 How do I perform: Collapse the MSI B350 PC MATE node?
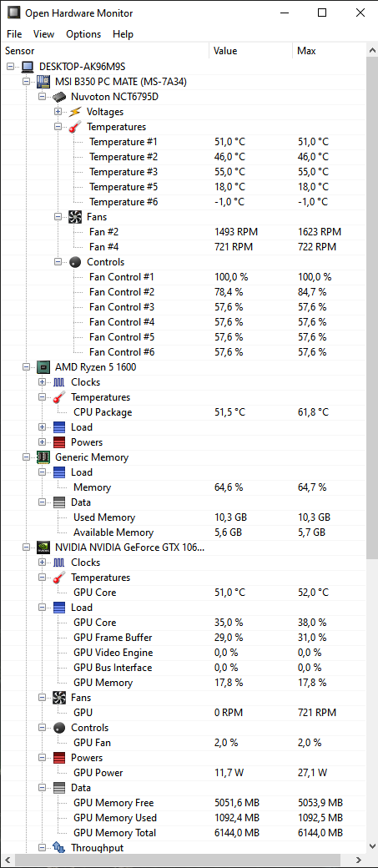[x=26, y=82]
